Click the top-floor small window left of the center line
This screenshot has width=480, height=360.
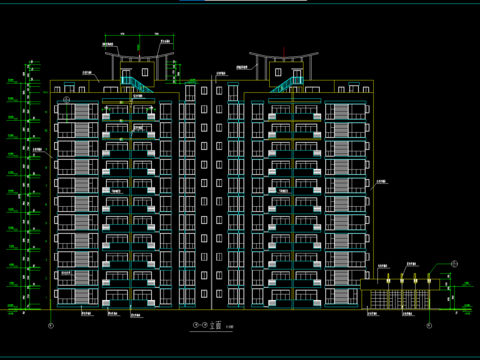(x=204, y=91)
